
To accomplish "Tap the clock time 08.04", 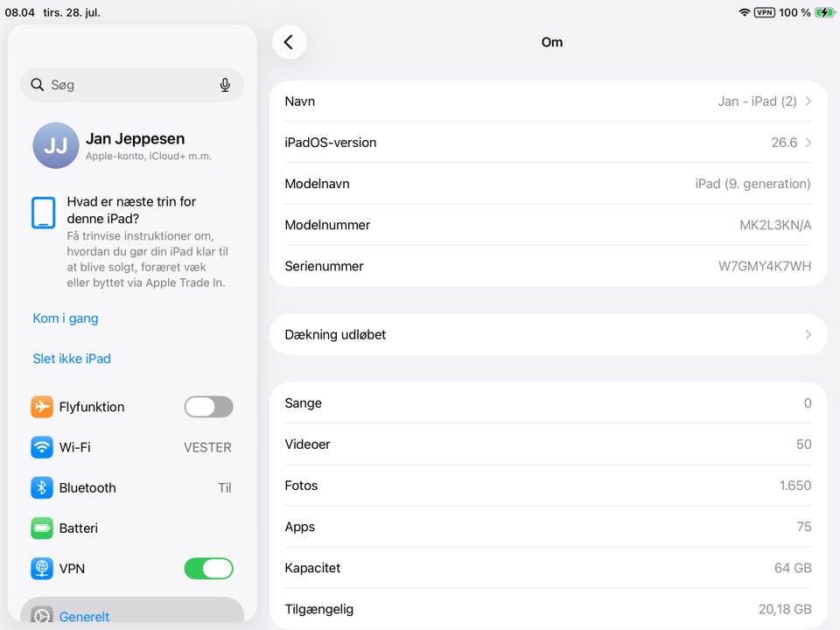I will [x=20, y=12].
